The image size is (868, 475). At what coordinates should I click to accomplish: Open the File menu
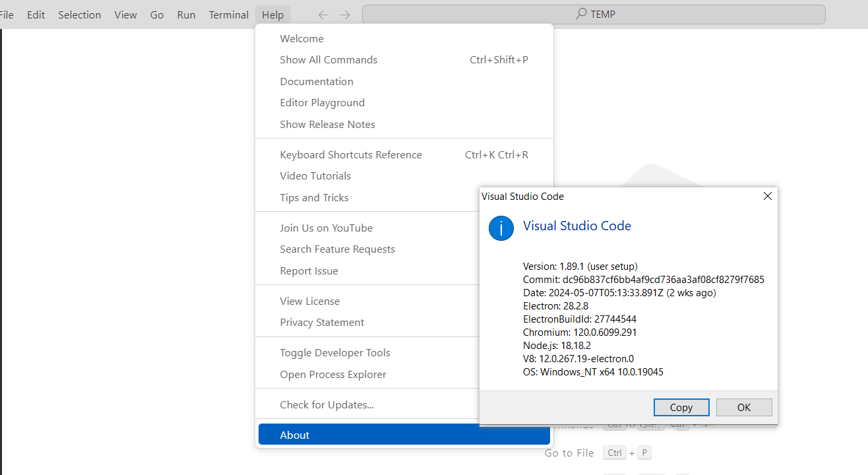tap(7, 15)
